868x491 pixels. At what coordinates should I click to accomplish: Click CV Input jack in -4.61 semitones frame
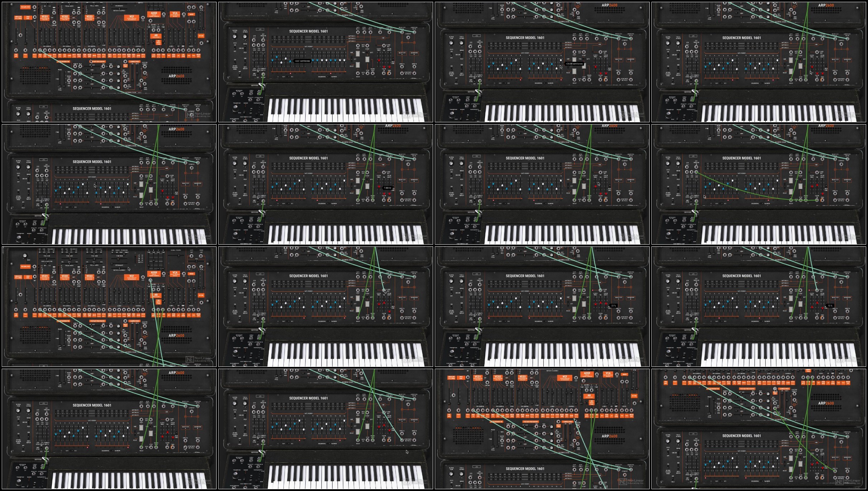tap(408, 38)
